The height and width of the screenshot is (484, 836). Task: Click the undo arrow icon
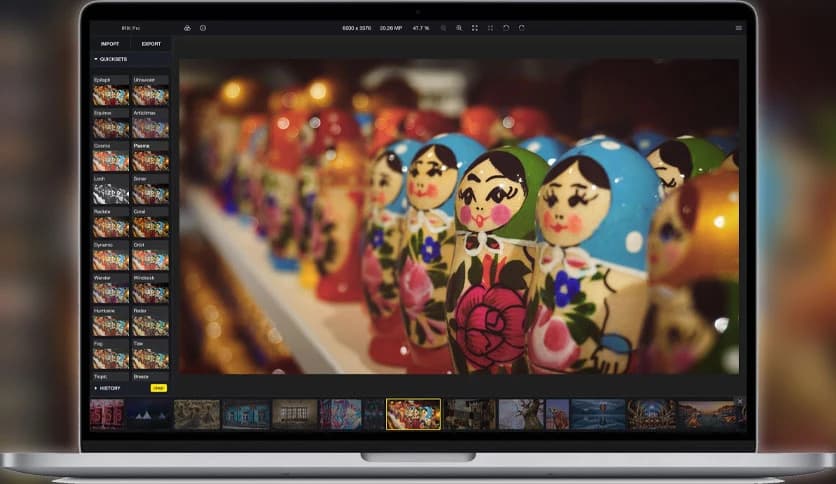pos(506,28)
